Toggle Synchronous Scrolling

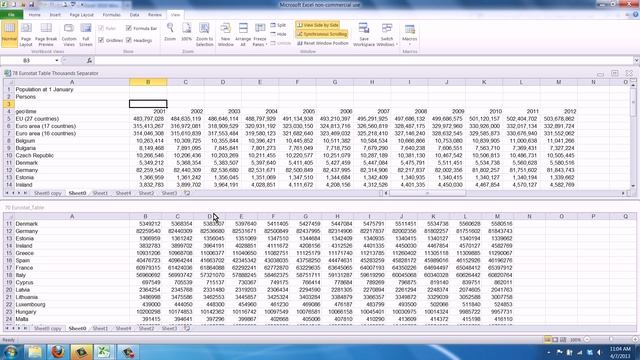[322, 34]
